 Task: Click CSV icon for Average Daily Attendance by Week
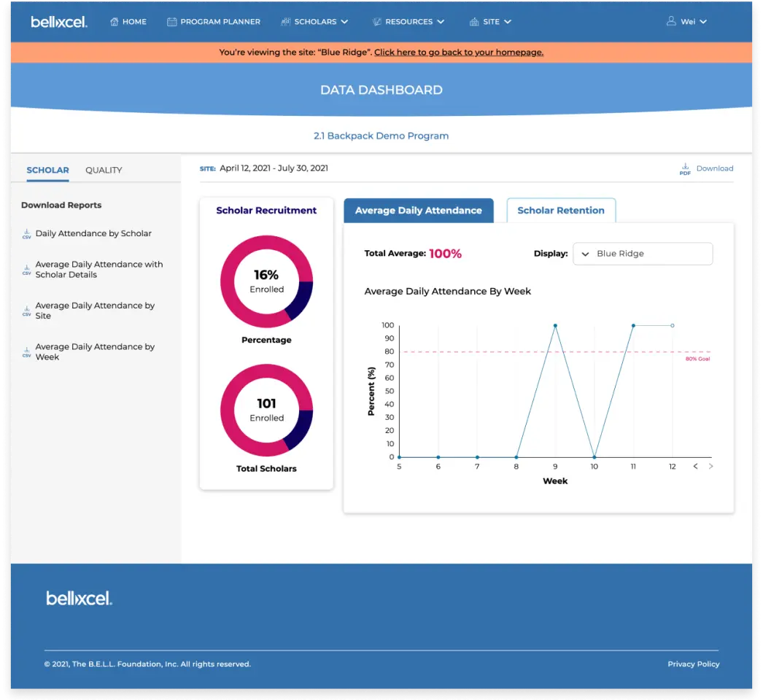[x=27, y=352]
